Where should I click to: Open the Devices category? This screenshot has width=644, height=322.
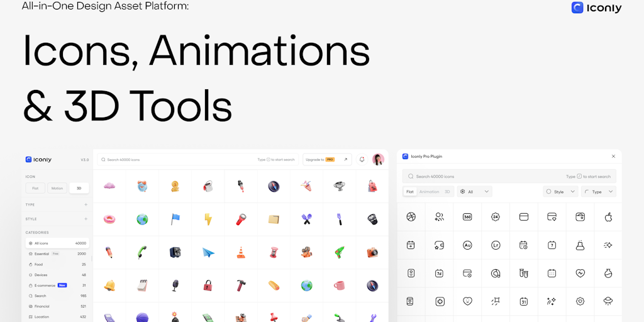click(57, 275)
